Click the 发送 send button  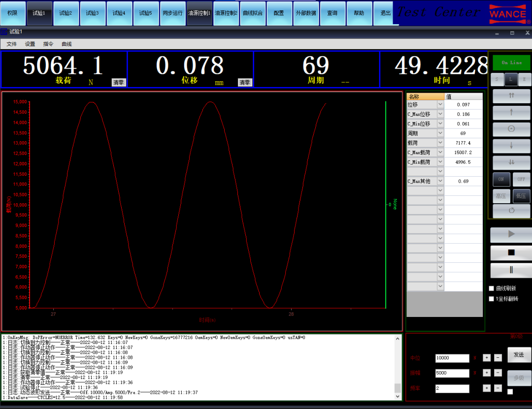(x=519, y=354)
